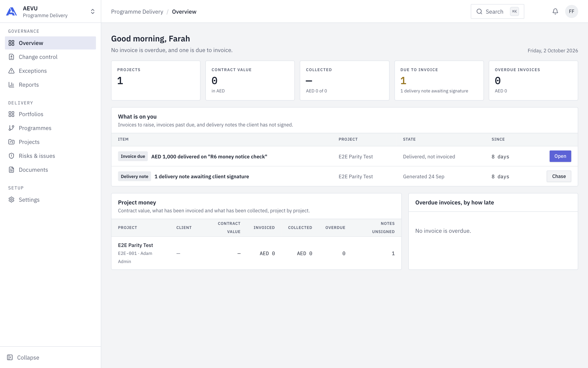Screen dimensions: 588x368
Task: Click the Overdue column header
Action: pos(335,228)
